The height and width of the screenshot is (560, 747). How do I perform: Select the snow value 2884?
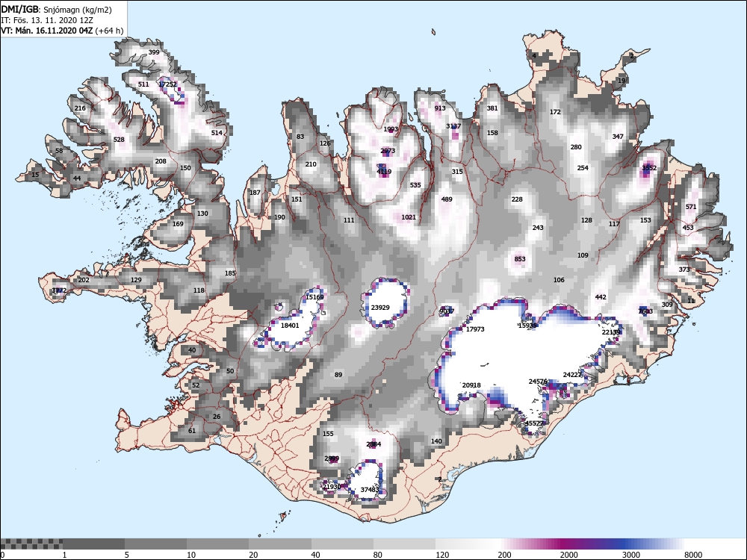(373, 444)
